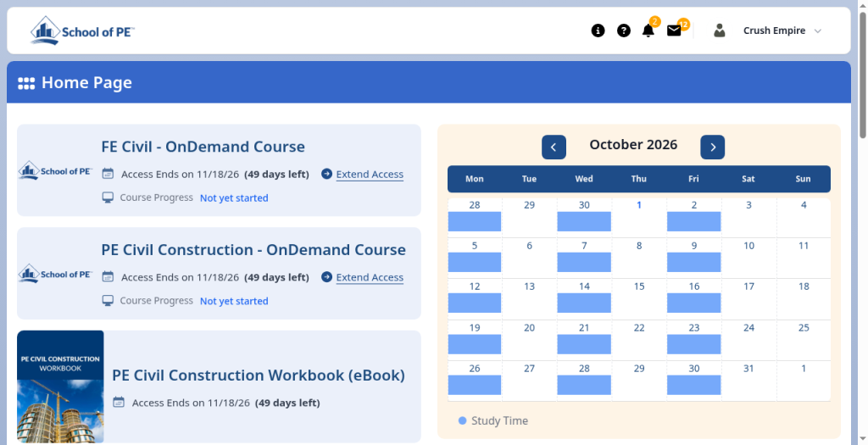Click the message count badge 12
Image resolution: width=868 pixels, height=445 pixels.
[x=684, y=24]
